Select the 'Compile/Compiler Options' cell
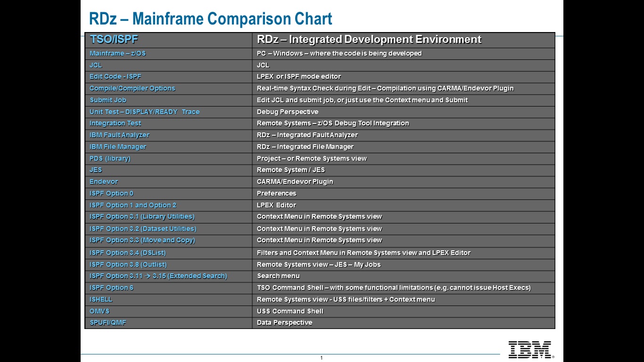644x362 pixels. tap(169, 88)
